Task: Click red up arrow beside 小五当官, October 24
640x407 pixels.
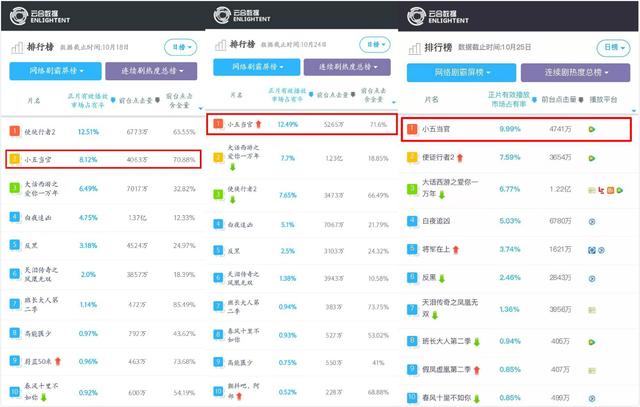Action: (258, 124)
